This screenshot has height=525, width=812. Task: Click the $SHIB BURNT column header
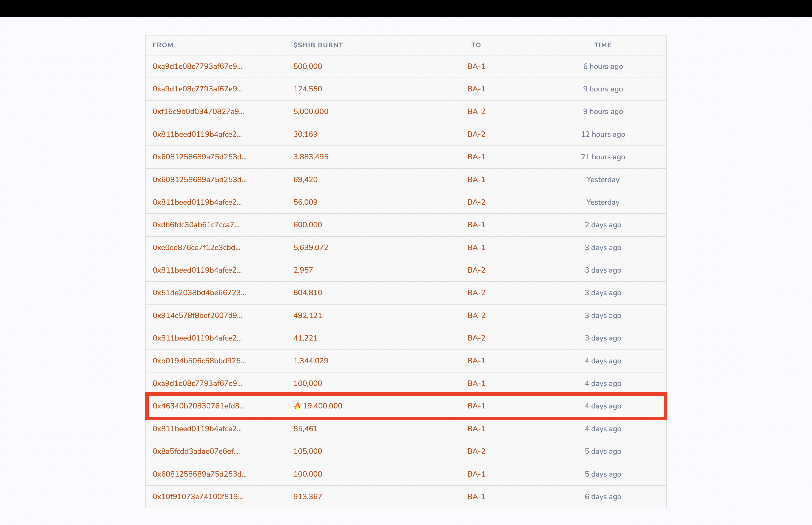click(318, 45)
